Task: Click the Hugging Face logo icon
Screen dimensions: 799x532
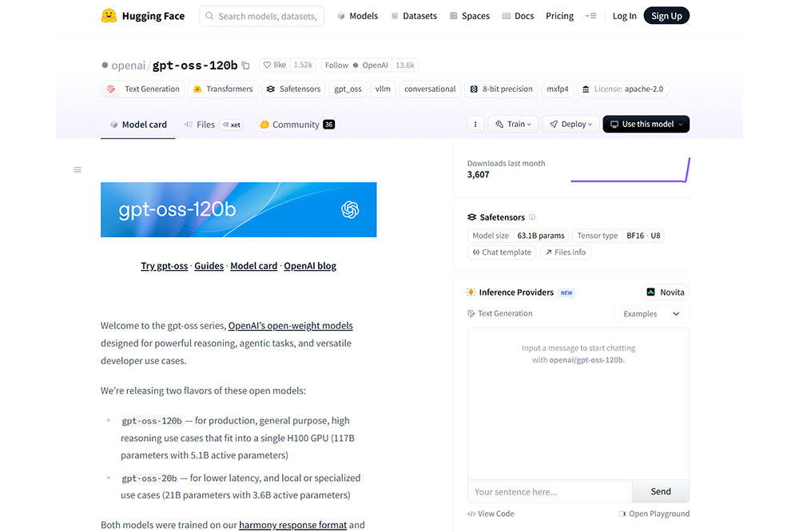Action: (x=109, y=16)
